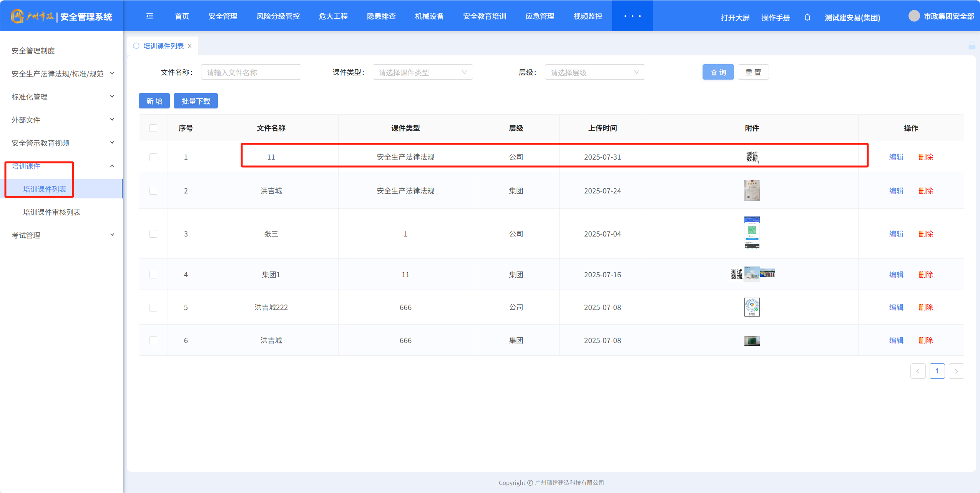Click the lock icon at top right
The width and height of the screenshot is (980, 493).
972,46
